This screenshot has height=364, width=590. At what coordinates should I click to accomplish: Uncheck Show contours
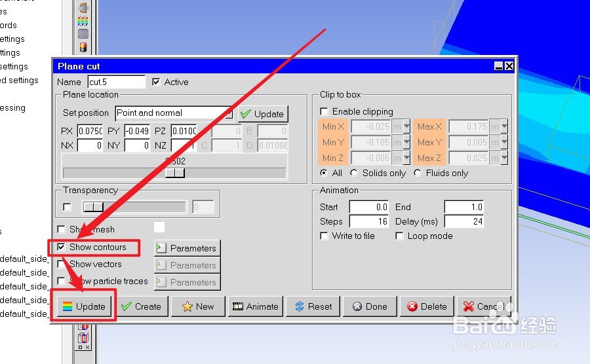tap(61, 247)
